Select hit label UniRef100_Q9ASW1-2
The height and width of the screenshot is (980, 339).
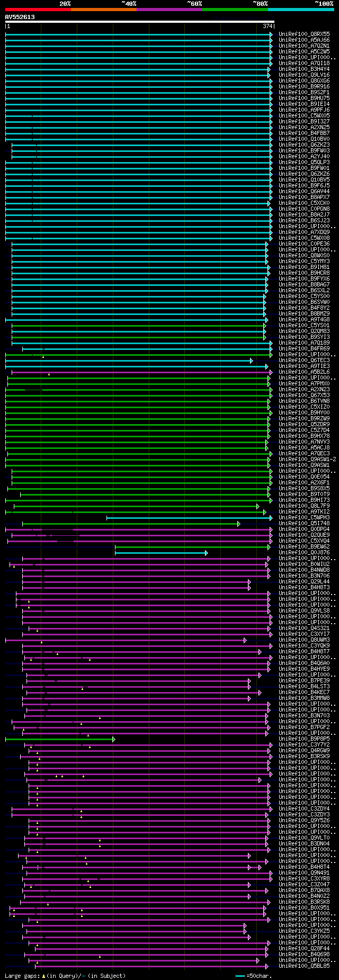307,460
